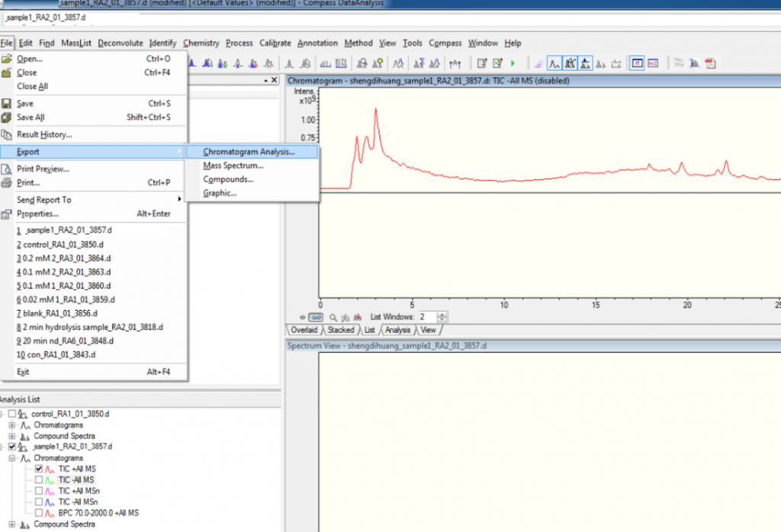Open recent file blank_RA1_01_3856.d
Screen dimensions: 781x532
click(x=57, y=313)
